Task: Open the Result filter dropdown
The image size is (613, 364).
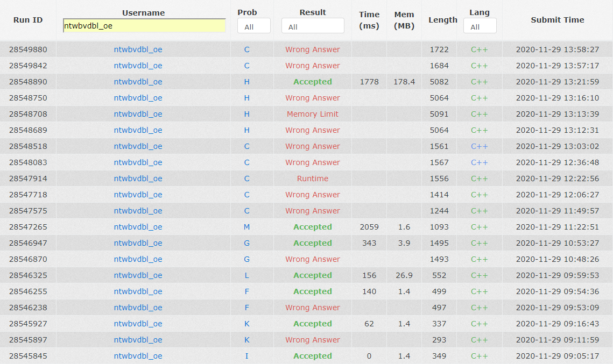Action: [312, 26]
